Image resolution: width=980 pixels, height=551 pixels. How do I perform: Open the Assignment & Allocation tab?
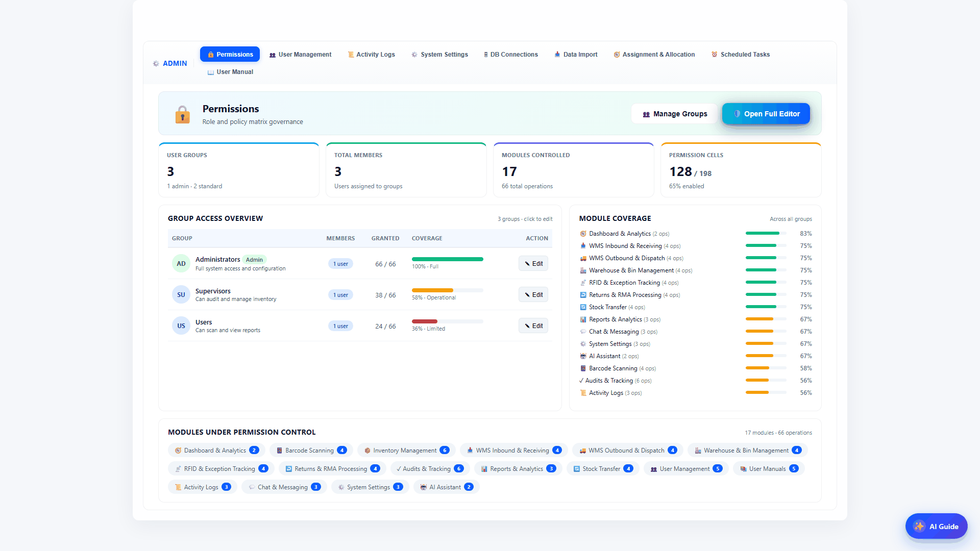point(654,55)
